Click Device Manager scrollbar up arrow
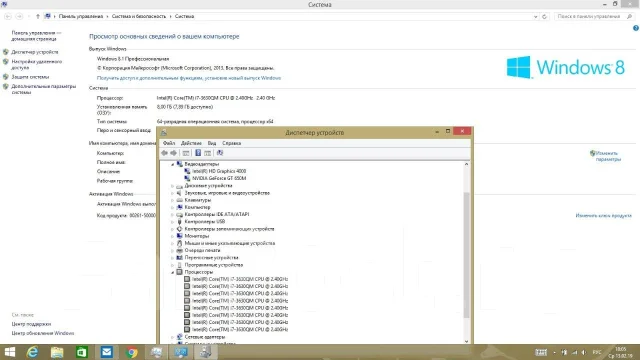Screen dimensions: 640x360 (466, 164)
